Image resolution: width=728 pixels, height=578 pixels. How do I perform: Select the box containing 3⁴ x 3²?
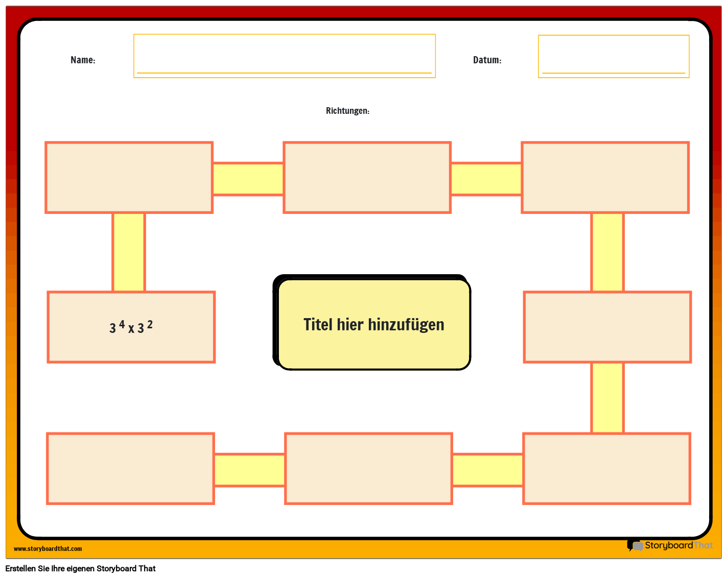[x=131, y=327]
